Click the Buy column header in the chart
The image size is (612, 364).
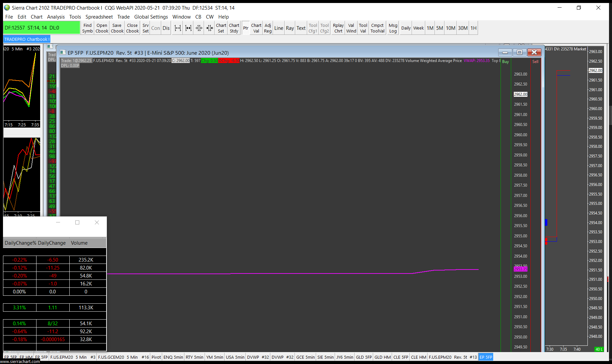point(506,62)
